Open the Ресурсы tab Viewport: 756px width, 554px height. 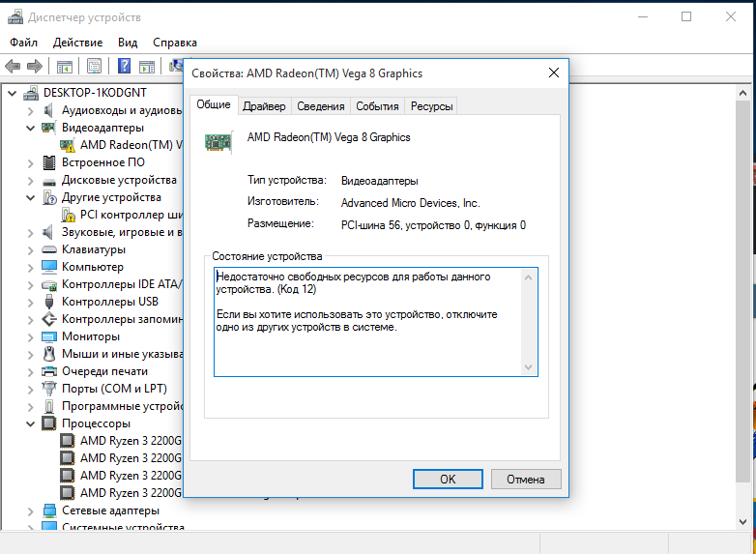(431, 106)
